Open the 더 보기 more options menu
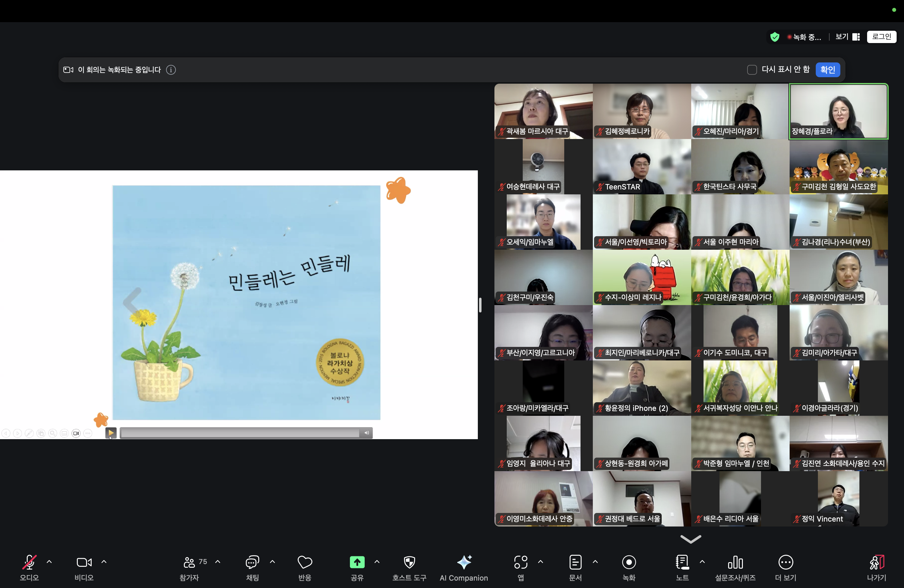The image size is (904, 588). point(786,567)
